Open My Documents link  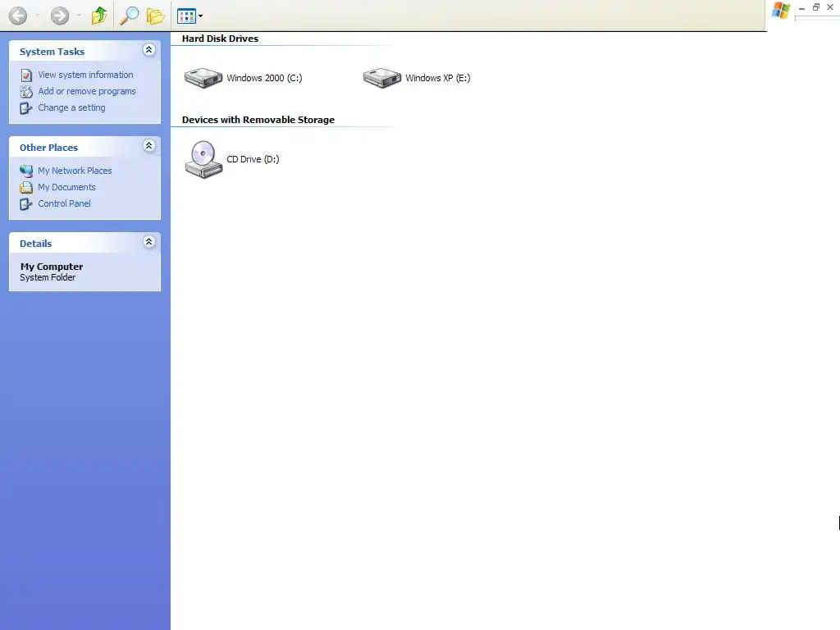point(67,187)
